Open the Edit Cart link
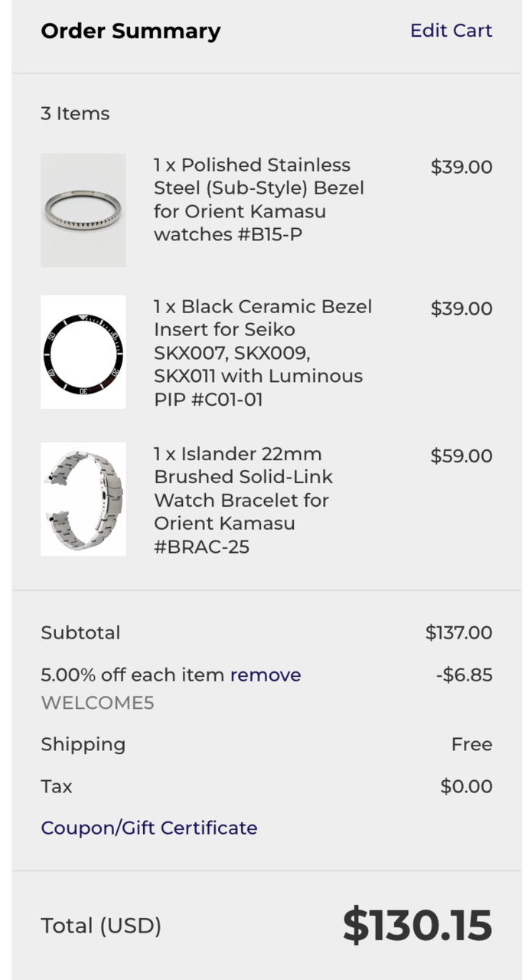The image size is (525, 980). click(x=451, y=31)
